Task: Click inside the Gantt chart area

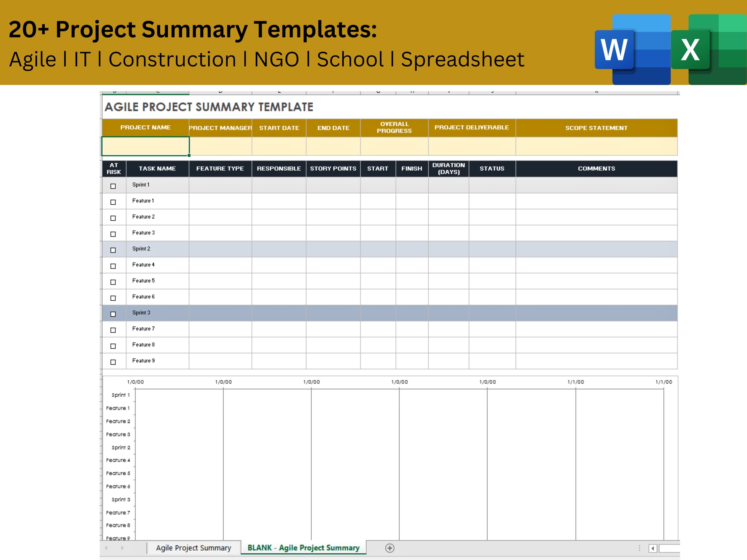Action: 405,466
